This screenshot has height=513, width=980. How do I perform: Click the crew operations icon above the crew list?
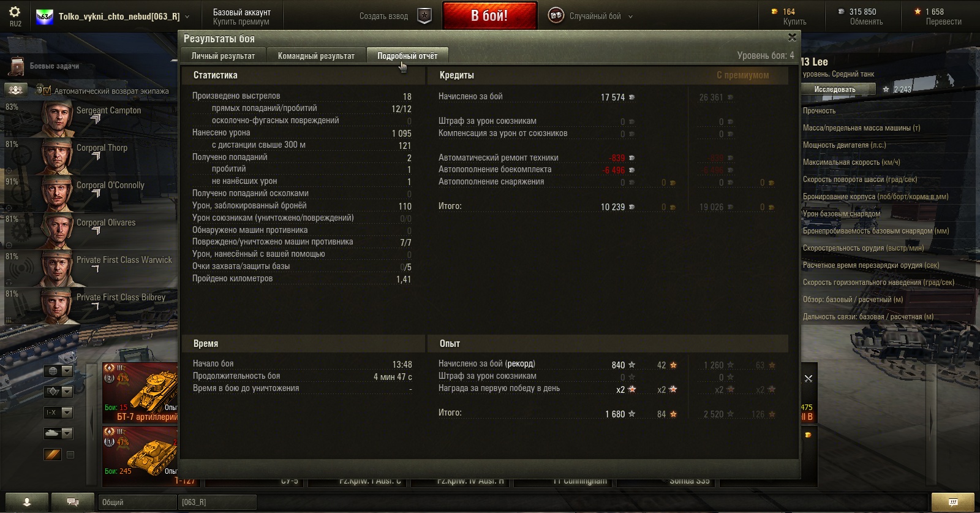17,90
